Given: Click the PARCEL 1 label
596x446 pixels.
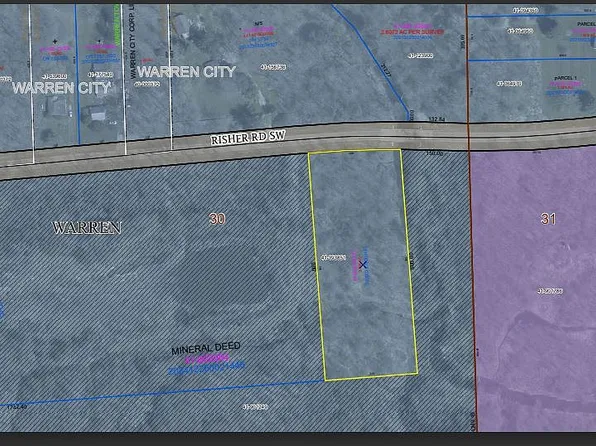Looking at the screenshot, I should (566, 78).
